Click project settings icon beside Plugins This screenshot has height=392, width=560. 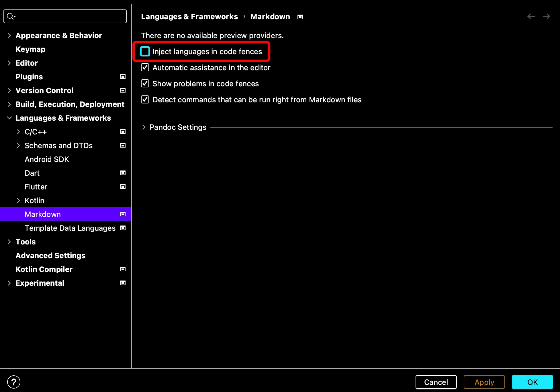(123, 77)
